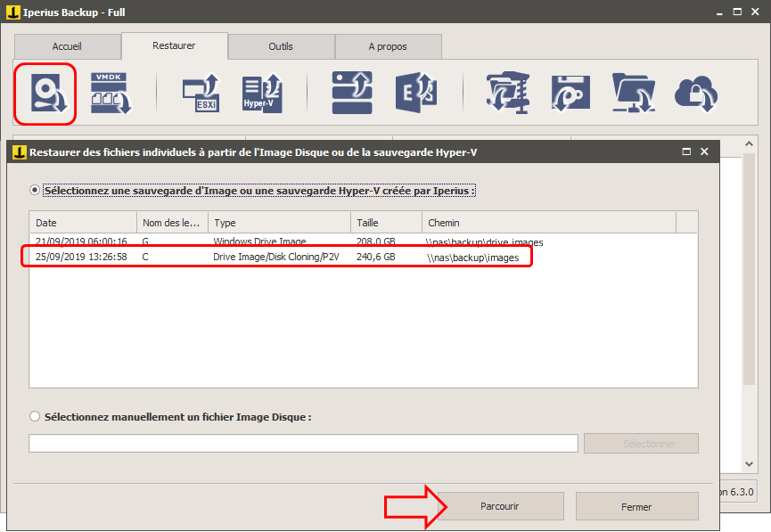Open the VMDK restore tool

tap(111, 94)
